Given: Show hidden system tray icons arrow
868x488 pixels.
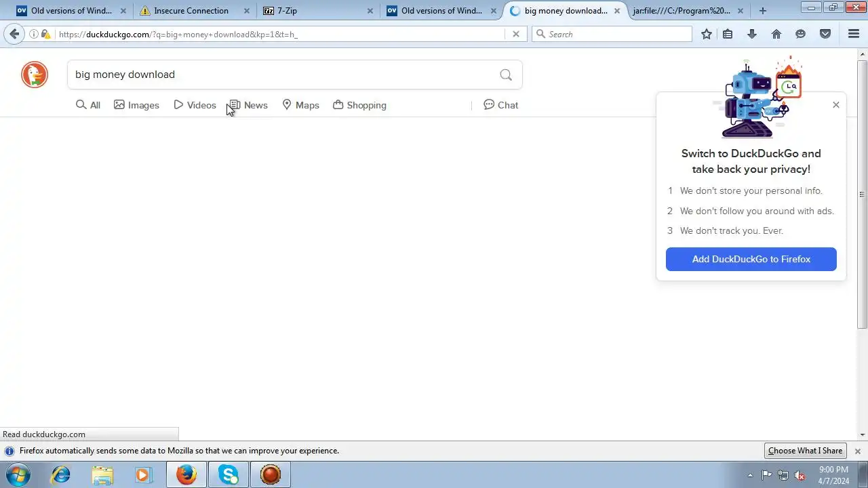Looking at the screenshot, I should (750, 475).
